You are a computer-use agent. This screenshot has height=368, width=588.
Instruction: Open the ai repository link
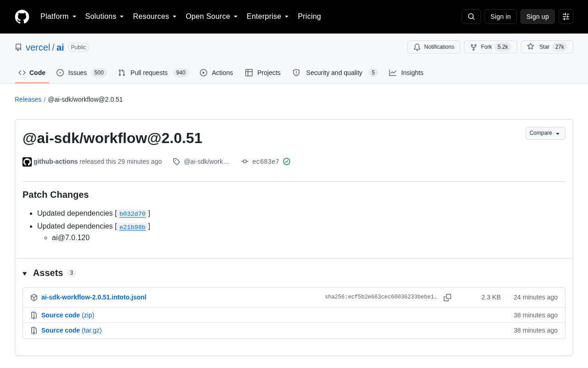(60, 47)
